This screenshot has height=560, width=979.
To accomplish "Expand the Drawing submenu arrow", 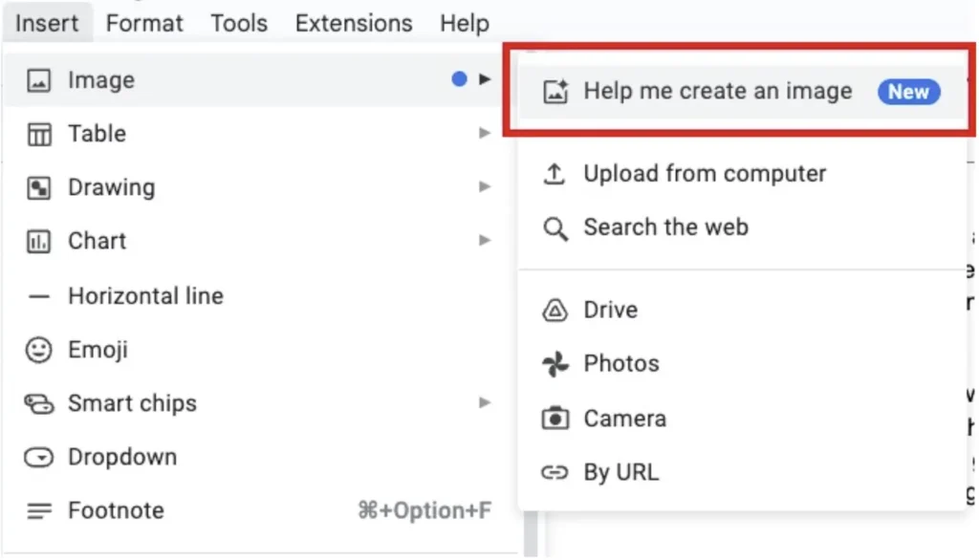I will (x=485, y=188).
